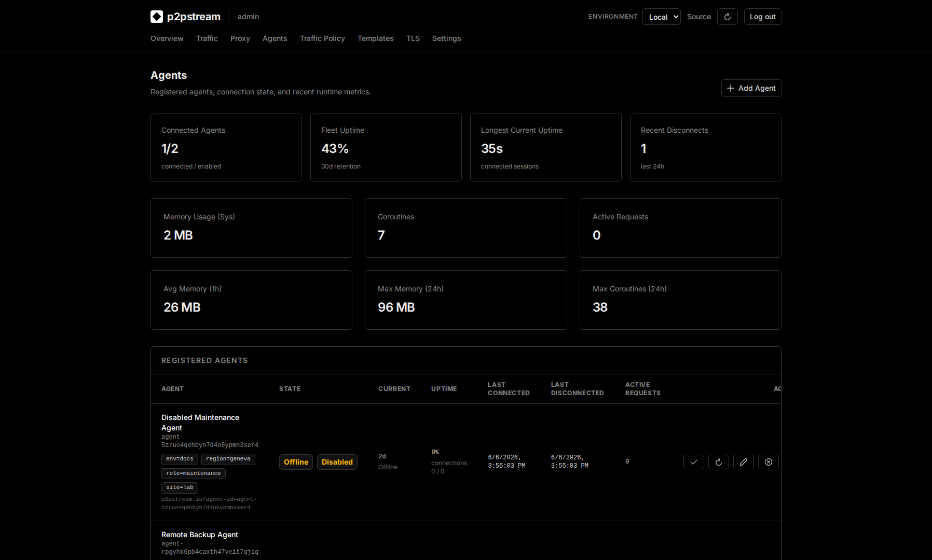Go to the Proxy tab
This screenshot has width=932, height=560.
coord(240,38)
